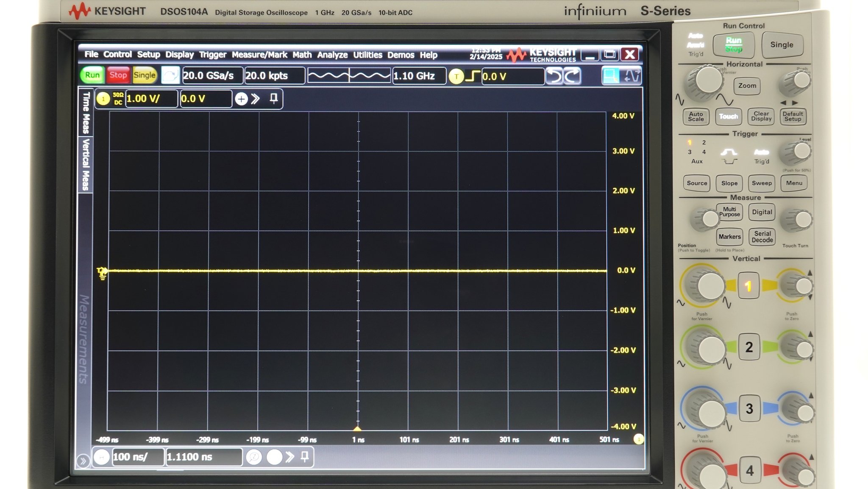The height and width of the screenshot is (489, 868).
Task: Click the trigger Slope key
Action: [729, 183]
